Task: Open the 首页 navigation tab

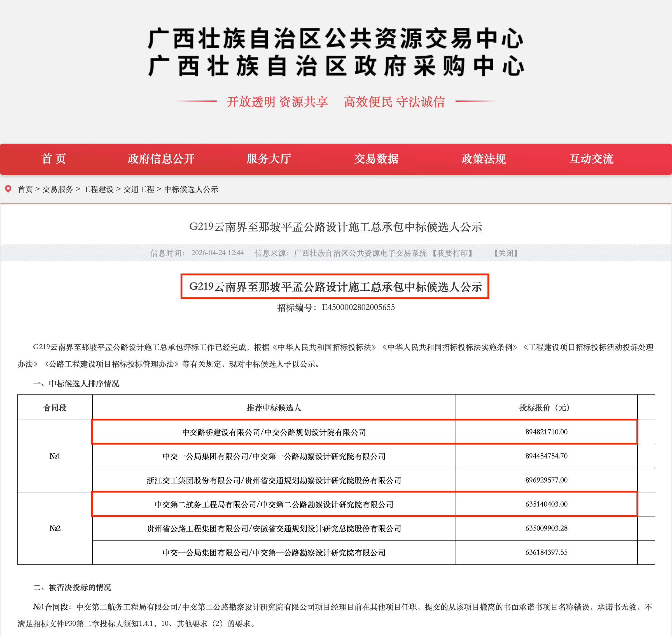Action: (x=53, y=159)
